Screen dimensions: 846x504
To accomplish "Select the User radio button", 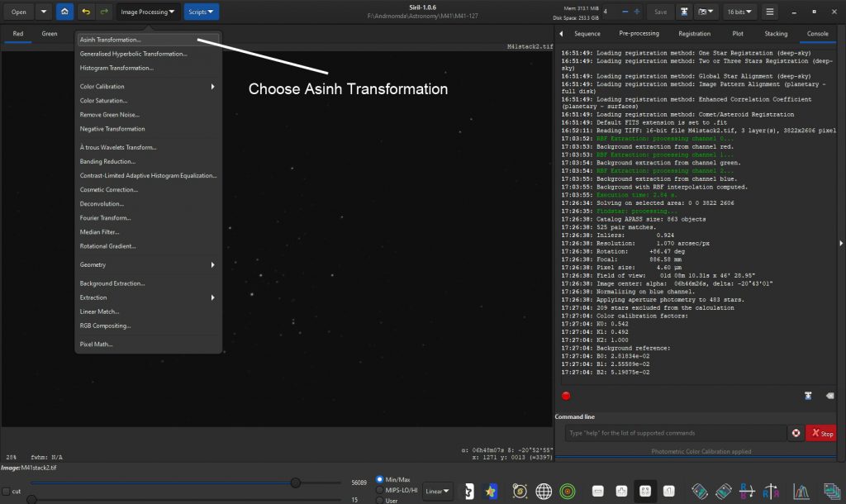I will [x=380, y=500].
